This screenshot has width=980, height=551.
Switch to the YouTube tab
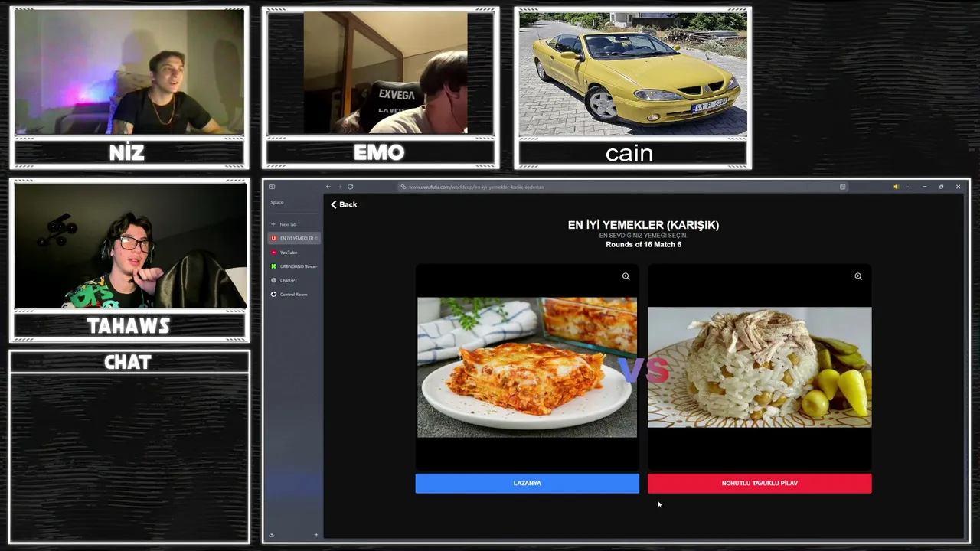click(x=294, y=253)
